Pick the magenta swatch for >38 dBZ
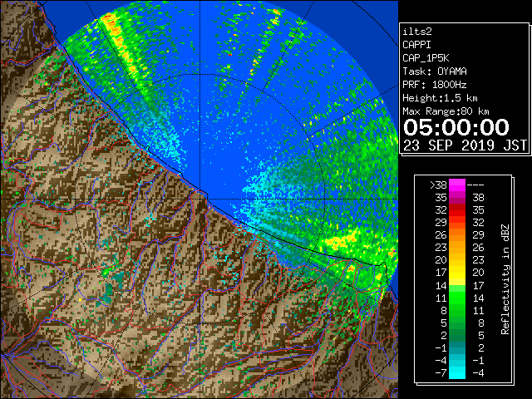 (x=457, y=185)
